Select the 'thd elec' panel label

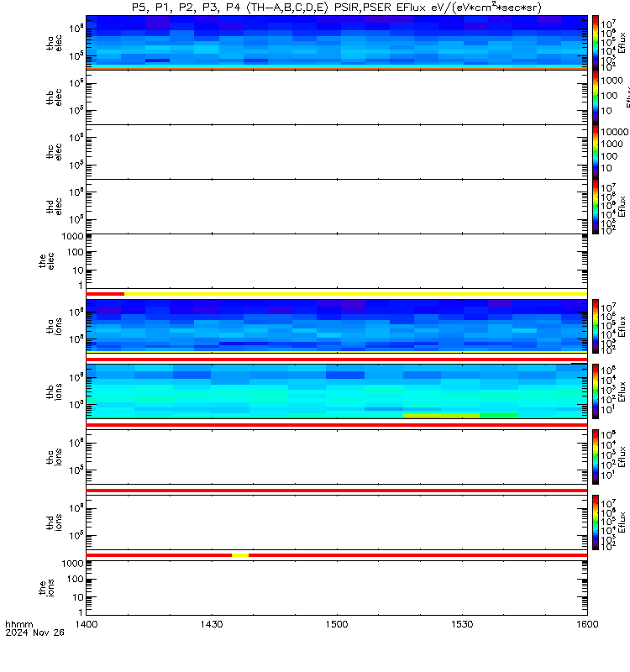pyautogui.click(x=54, y=207)
